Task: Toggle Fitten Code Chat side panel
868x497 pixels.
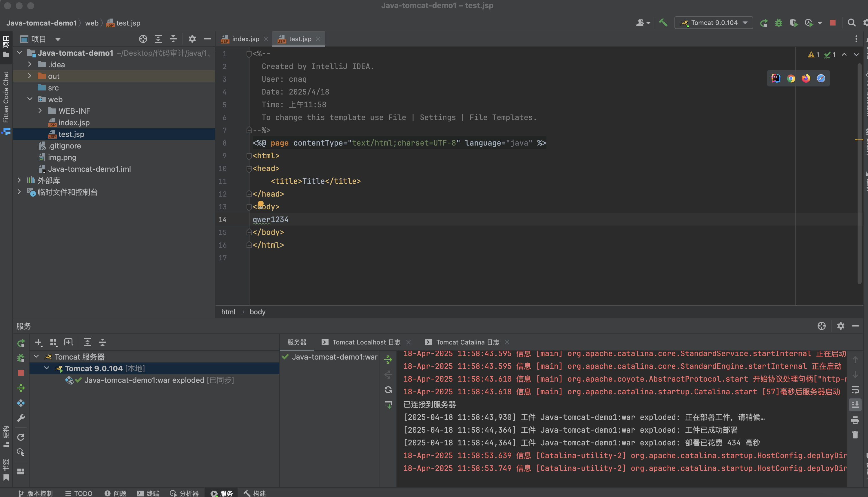Action: (6, 97)
